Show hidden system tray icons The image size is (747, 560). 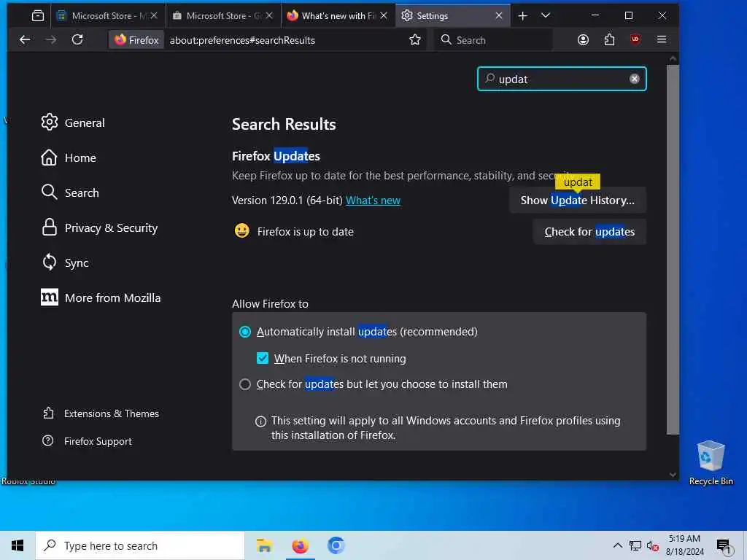tap(617, 545)
